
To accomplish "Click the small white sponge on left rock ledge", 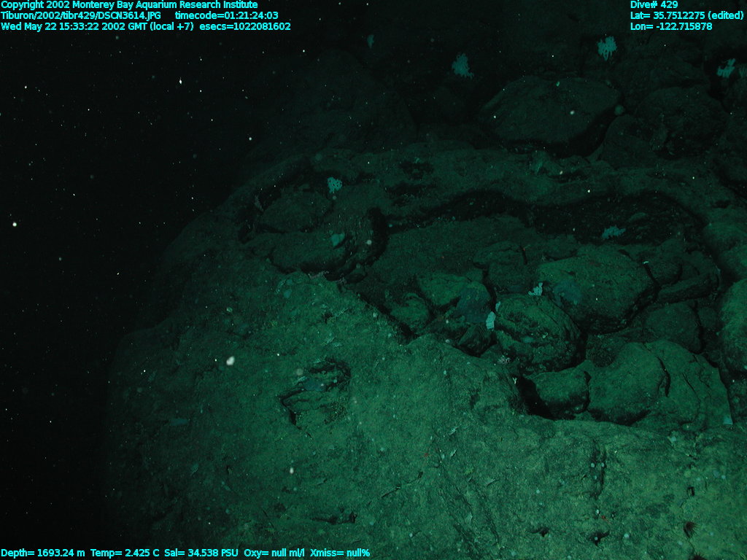I will 334,184.
